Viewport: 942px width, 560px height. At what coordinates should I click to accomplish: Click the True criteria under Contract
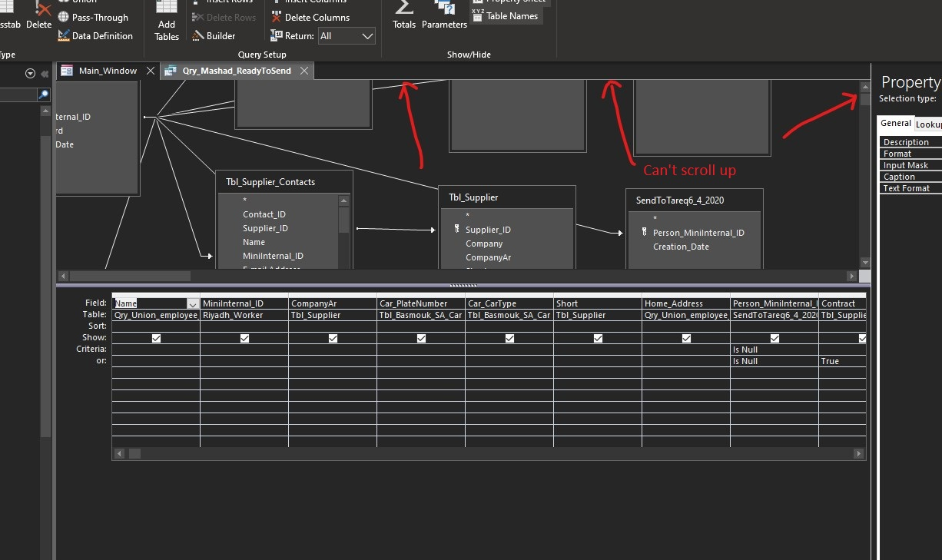pyautogui.click(x=843, y=361)
